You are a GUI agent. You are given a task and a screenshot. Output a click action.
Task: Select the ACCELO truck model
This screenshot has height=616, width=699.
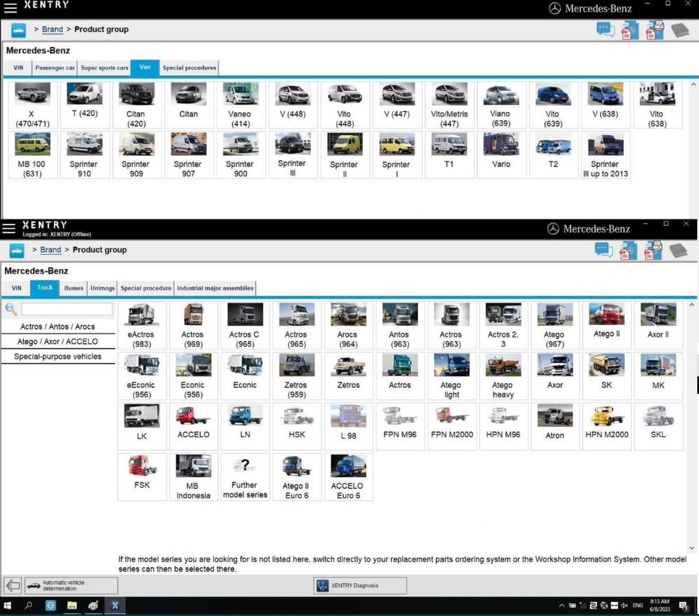point(193,427)
